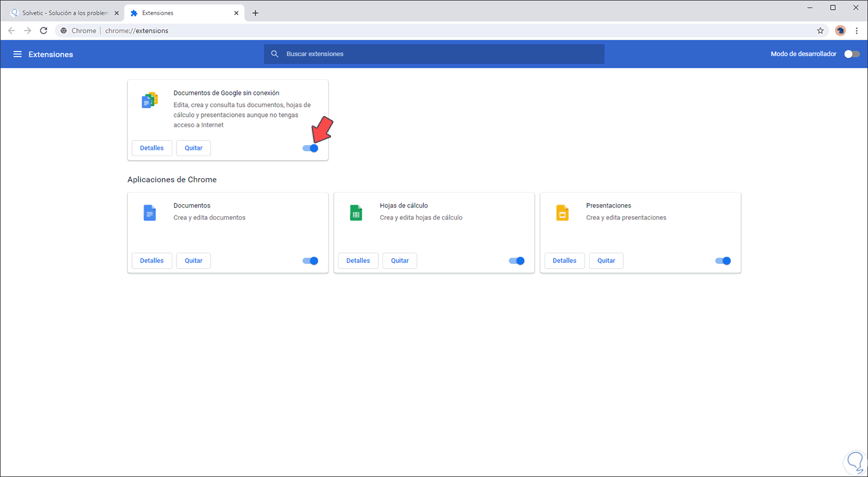Viewport: 868px width, 477px height.
Task: Open Detalles for the Documentos app
Action: coord(152,261)
